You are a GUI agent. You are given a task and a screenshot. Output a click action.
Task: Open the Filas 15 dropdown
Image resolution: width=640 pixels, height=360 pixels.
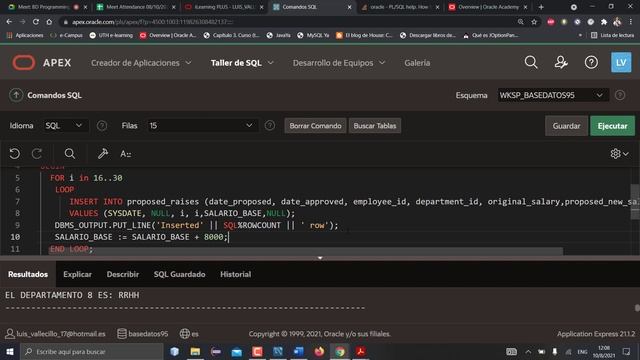(202, 126)
